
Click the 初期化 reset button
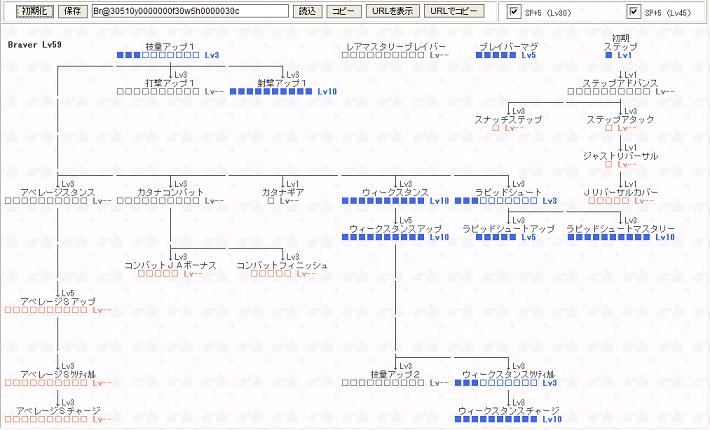(x=35, y=11)
